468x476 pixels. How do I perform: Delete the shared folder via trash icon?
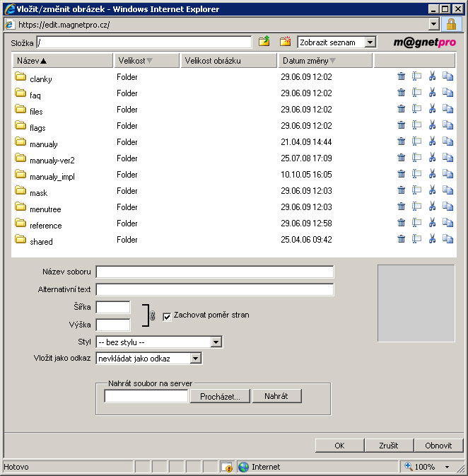coord(402,240)
